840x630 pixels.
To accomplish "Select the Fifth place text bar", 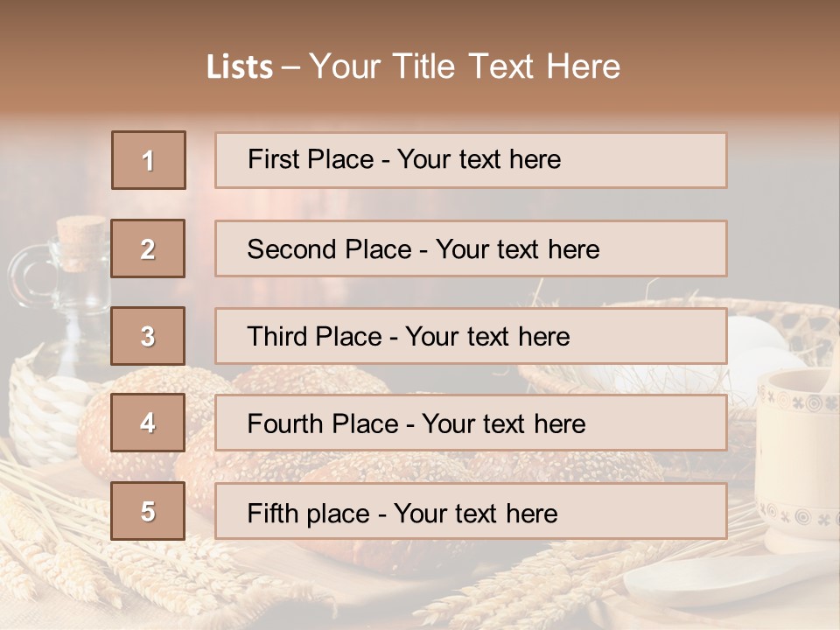I will tap(471, 512).
